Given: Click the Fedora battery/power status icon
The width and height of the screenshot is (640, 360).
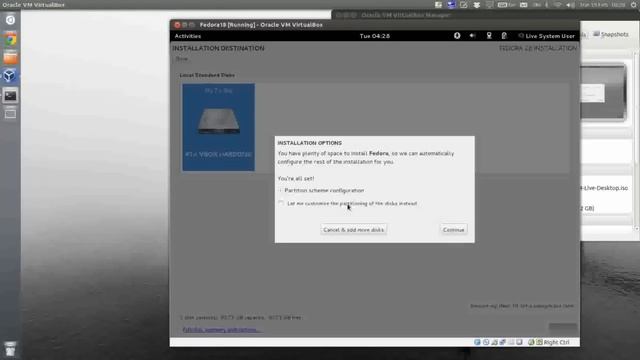Looking at the screenshot, I should coord(504,36).
